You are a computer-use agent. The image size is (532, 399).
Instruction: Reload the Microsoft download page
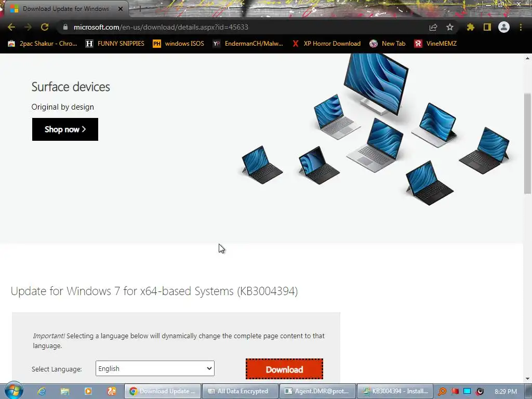pyautogui.click(x=45, y=27)
